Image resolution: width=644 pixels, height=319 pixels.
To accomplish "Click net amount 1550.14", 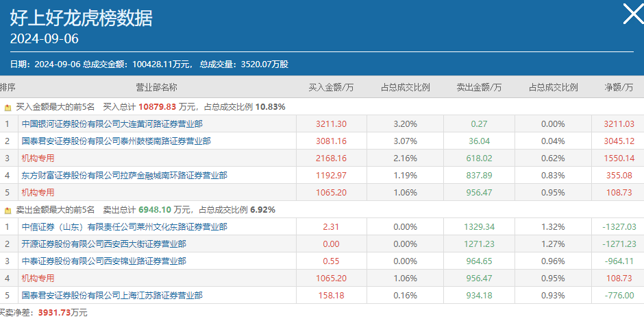I will [x=619, y=158].
